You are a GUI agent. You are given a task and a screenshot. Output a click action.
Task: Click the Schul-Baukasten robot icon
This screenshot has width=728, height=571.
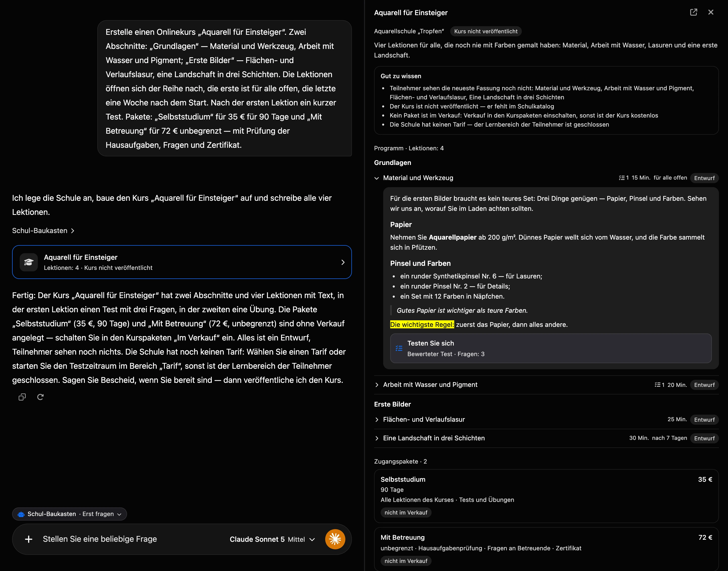[21, 514]
